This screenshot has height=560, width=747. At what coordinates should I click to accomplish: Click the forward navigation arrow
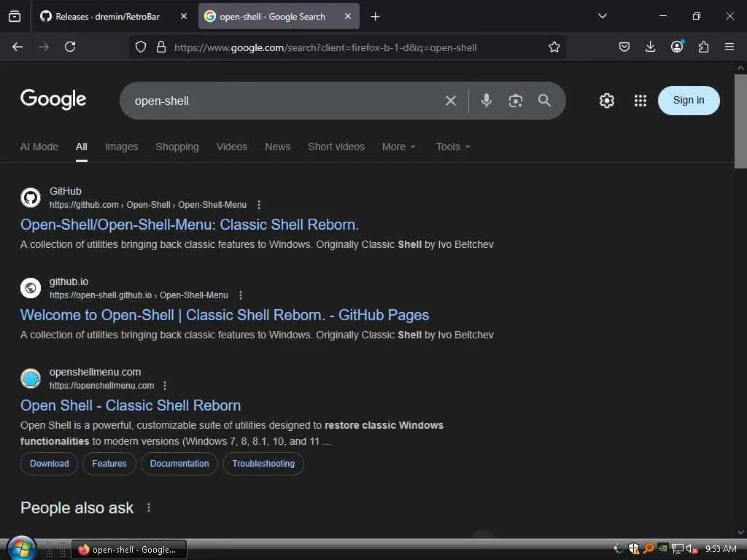coord(44,47)
